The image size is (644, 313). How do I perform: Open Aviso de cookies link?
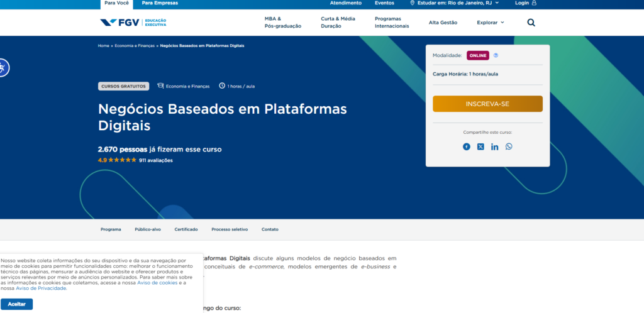coord(157,283)
